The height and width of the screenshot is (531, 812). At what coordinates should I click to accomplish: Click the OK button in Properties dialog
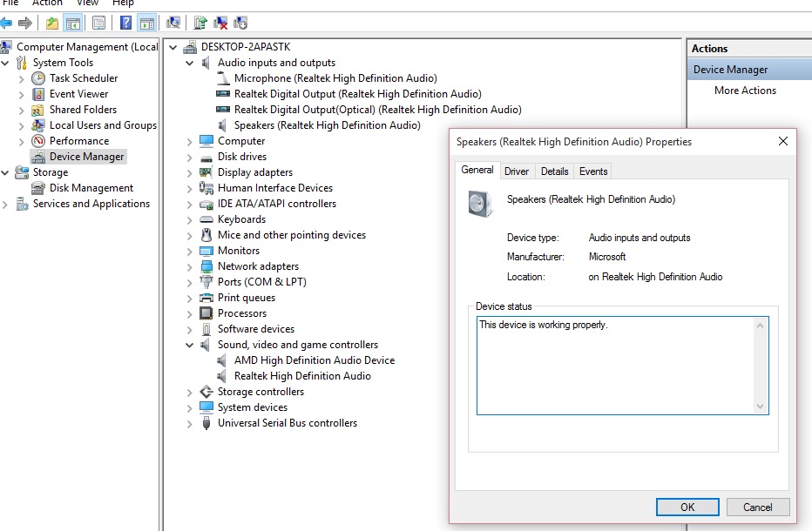(x=687, y=507)
